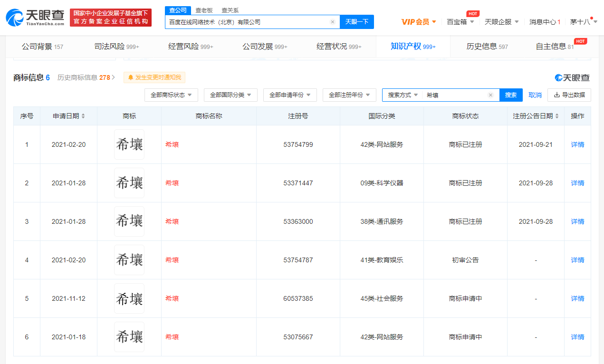The width and height of the screenshot is (604, 364).
Task: Open 详情 for registration 53754787
Action: [577, 260]
